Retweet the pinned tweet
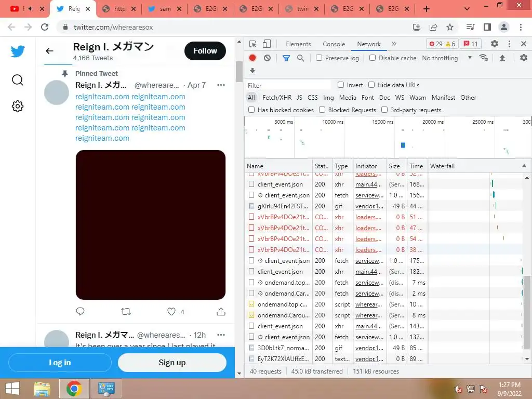 click(x=126, y=312)
